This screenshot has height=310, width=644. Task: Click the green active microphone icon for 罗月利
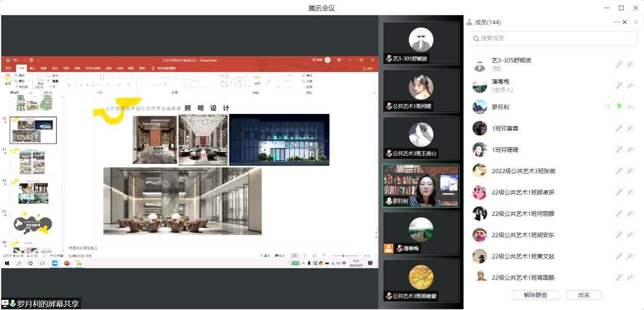tap(619, 107)
